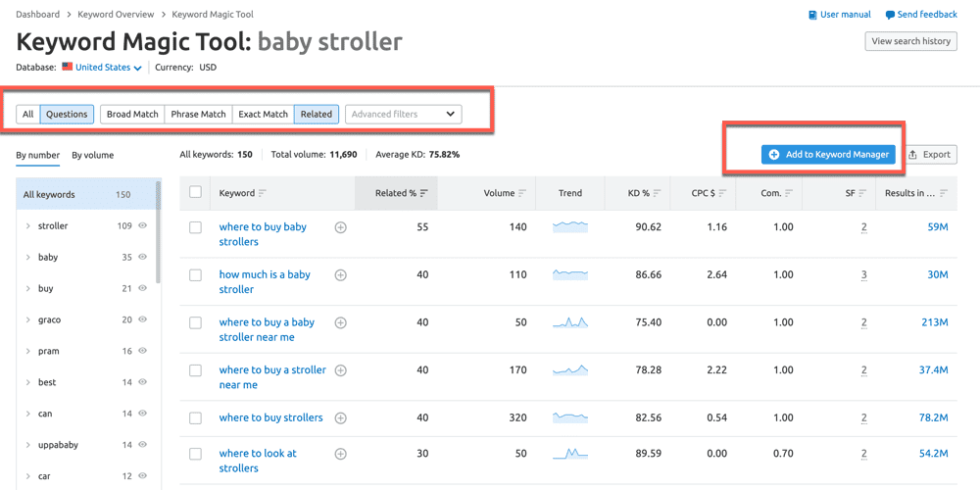Check the select-all checkbox in table header

tap(195, 192)
